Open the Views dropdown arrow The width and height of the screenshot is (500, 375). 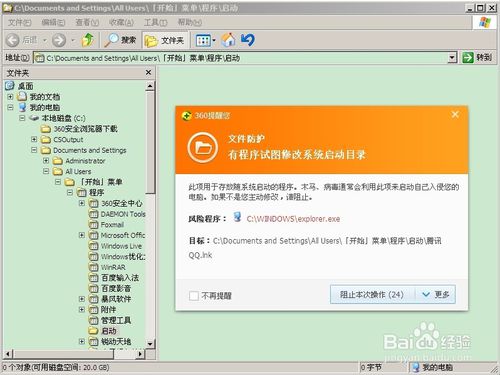coord(214,40)
